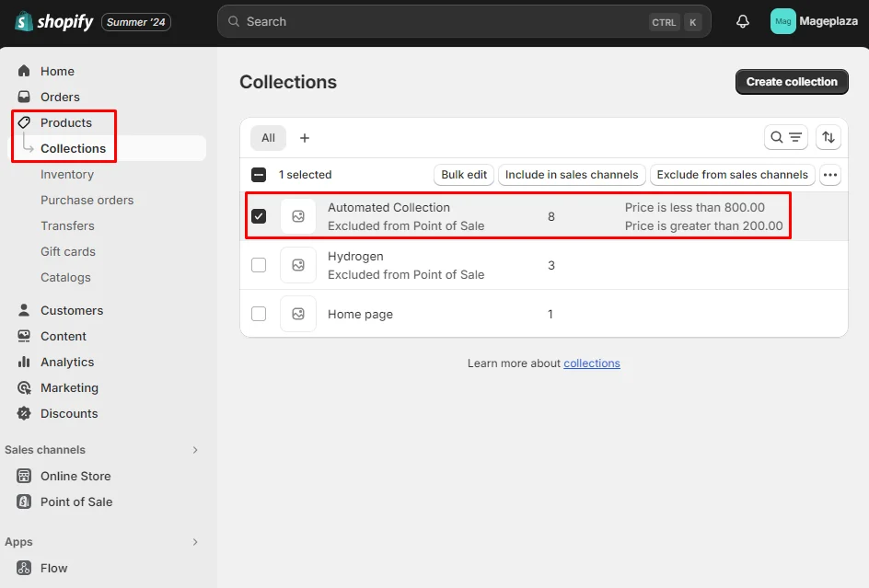
Task: Uncheck the Automated Collection checkbox
Action: coord(259,216)
